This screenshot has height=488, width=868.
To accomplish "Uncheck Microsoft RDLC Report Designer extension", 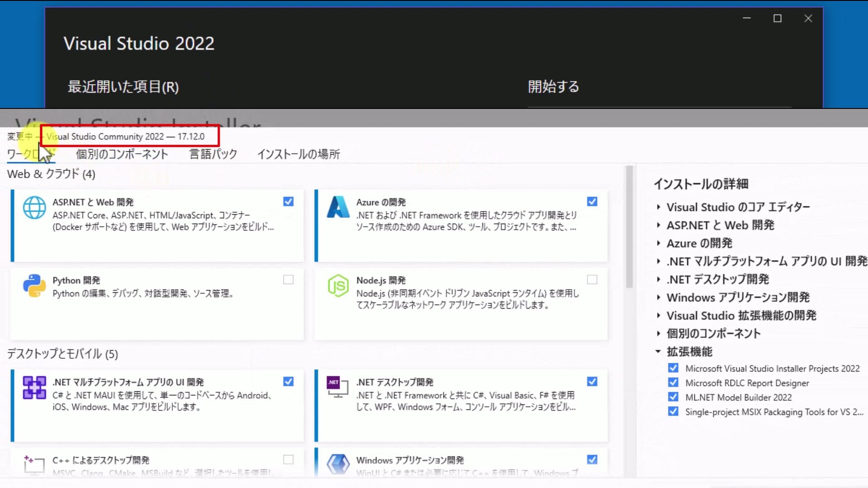I will coord(673,383).
